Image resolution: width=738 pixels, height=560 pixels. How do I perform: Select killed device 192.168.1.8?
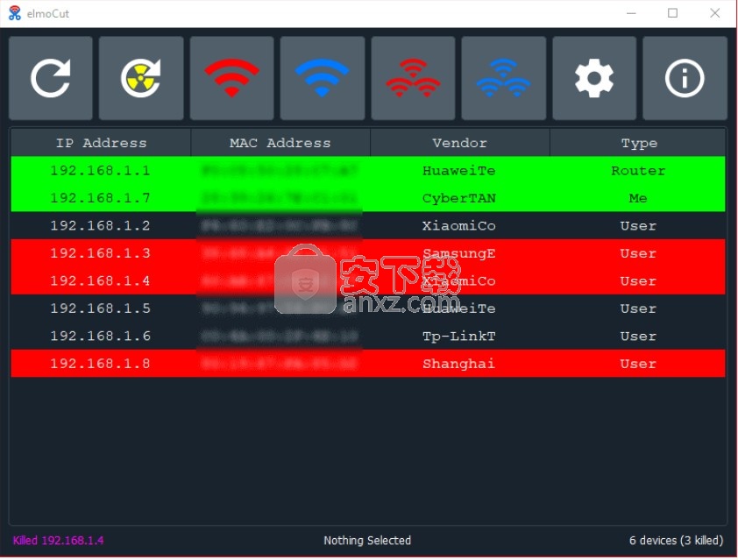[x=368, y=364]
